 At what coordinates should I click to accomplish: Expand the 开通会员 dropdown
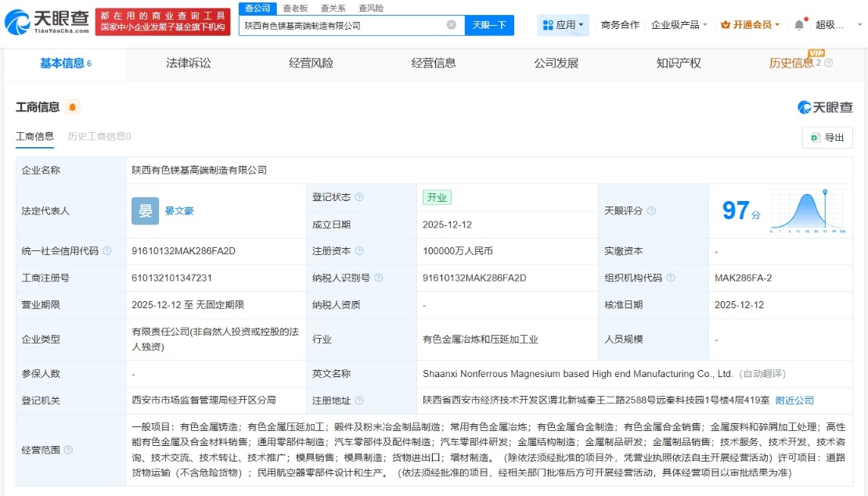(x=750, y=25)
